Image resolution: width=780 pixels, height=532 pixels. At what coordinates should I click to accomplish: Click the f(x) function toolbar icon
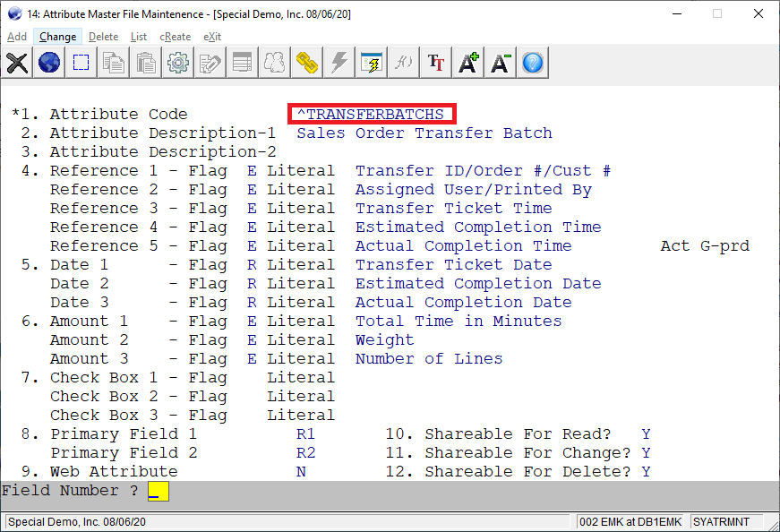click(x=403, y=63)
